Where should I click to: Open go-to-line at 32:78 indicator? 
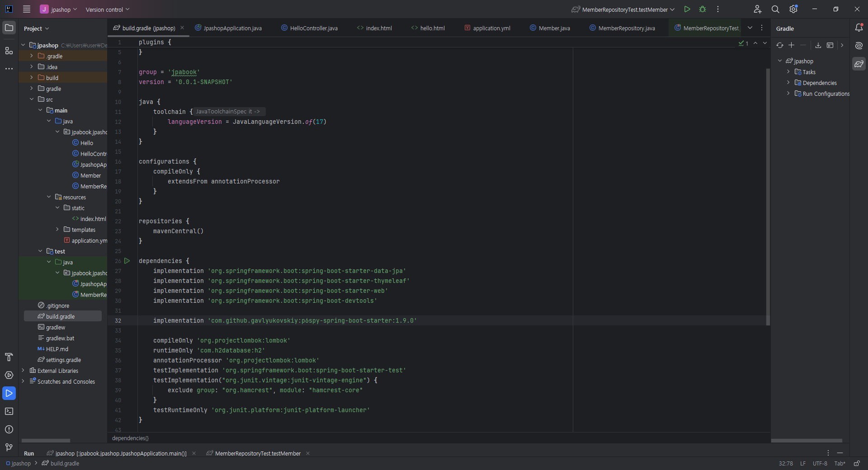(786, 463)
